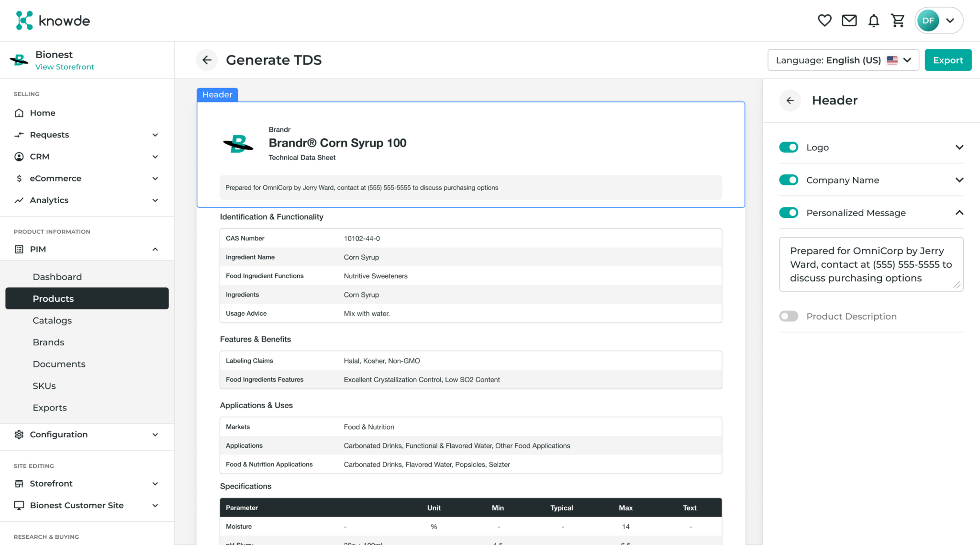The width and height of the screenshot is (980, 545).
Task: Check notifications via the bell icon
Action: [x=873, y=20]
